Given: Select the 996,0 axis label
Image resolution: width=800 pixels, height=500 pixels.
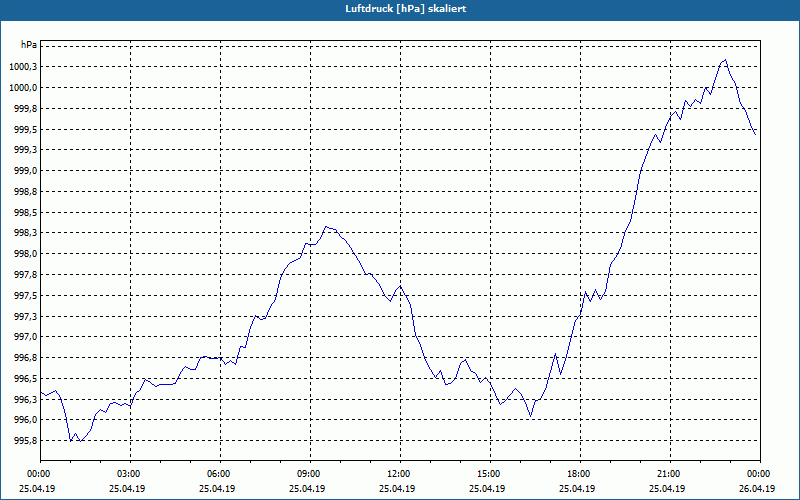Looking at the screenshot, I should pos(27,420).
